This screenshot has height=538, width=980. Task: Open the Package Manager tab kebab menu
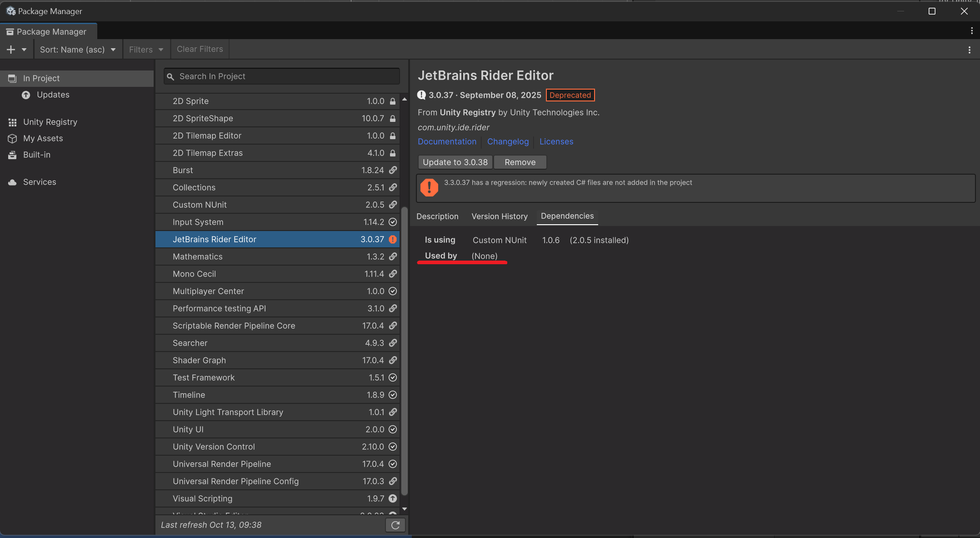(x=971, y=31)
